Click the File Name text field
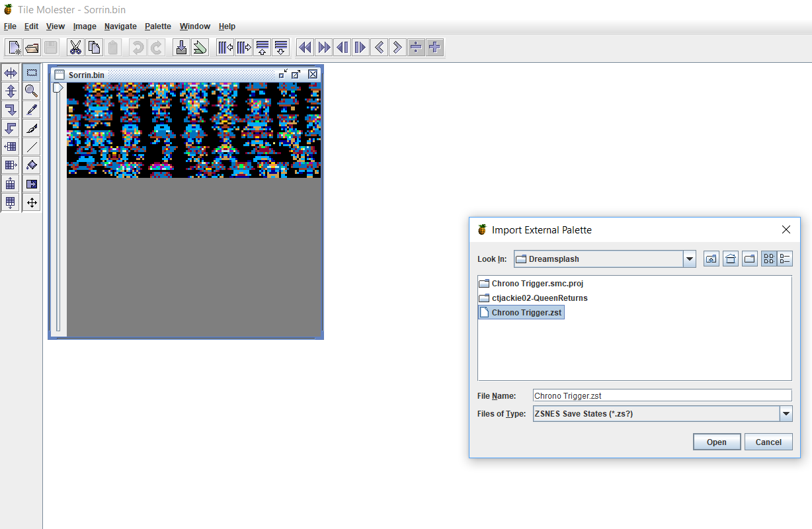 tap(661, 395)
